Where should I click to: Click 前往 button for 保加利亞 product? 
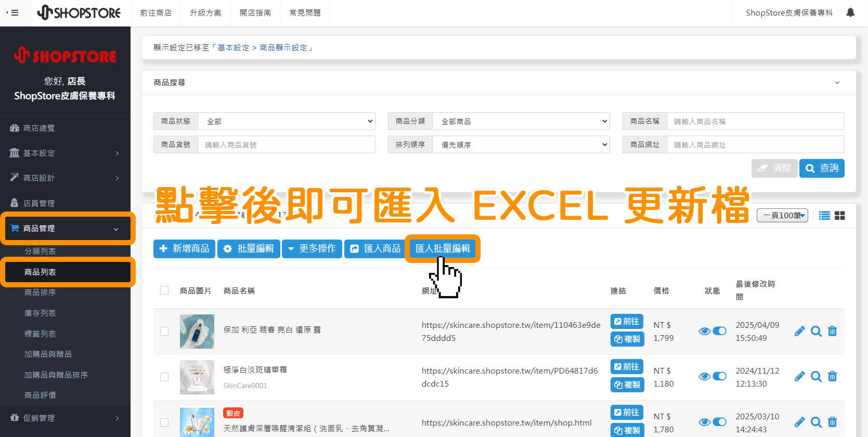point(627,322)
